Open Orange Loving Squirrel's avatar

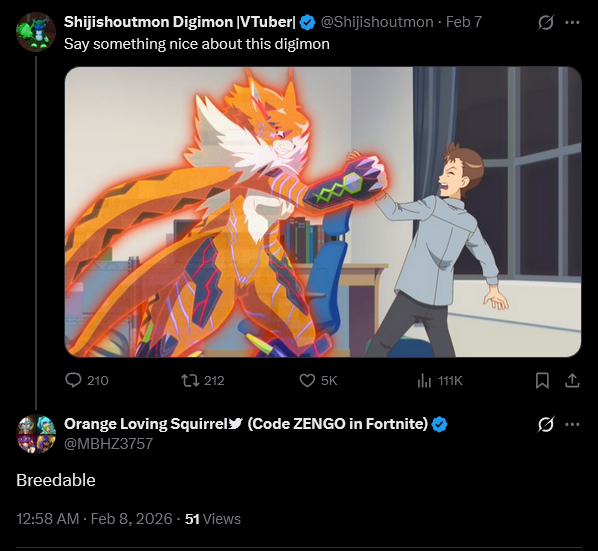click(36, 434)
